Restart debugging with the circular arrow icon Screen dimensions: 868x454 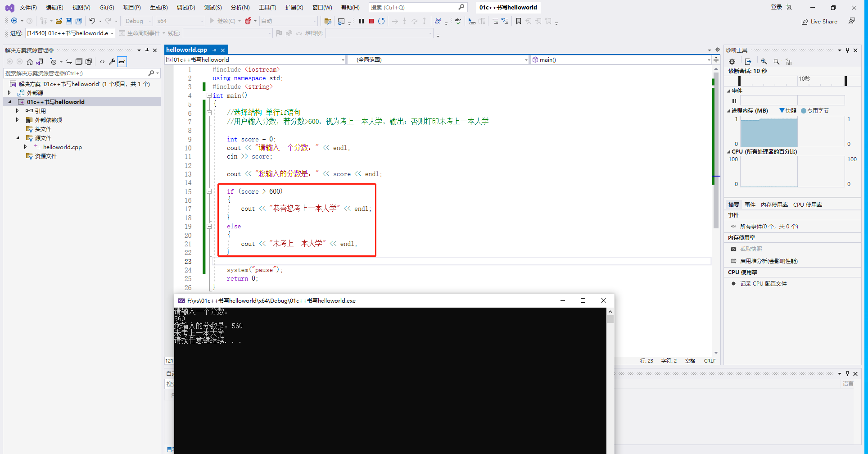point(381,21)
